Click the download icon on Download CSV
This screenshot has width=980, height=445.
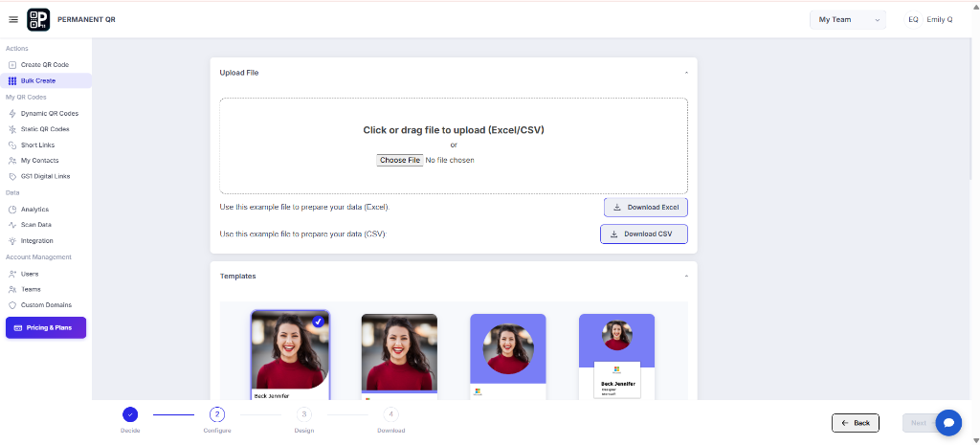pyautogui.click(x=613, y=234)
